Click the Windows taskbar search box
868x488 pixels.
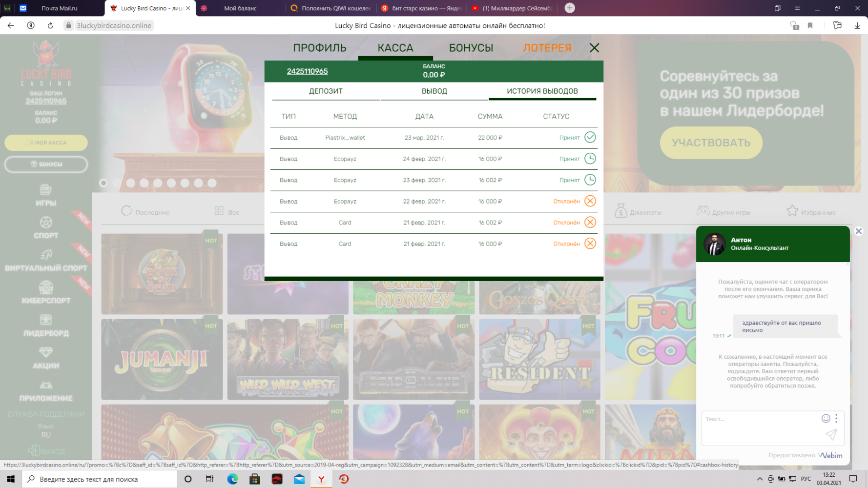[100, 479]
